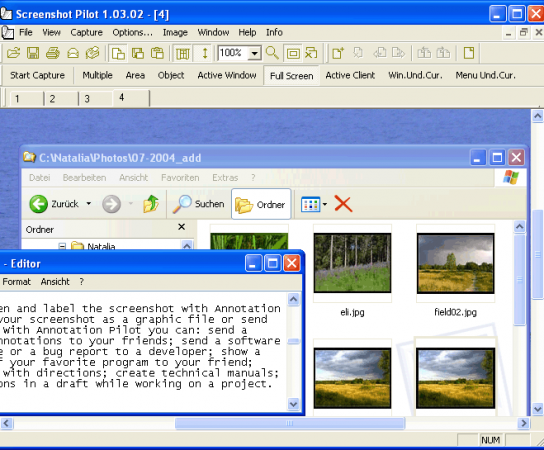This screenshot has width=544, height=450.
Task: Click the horizontal scrollbar thumb
Action: click(290, 423)
